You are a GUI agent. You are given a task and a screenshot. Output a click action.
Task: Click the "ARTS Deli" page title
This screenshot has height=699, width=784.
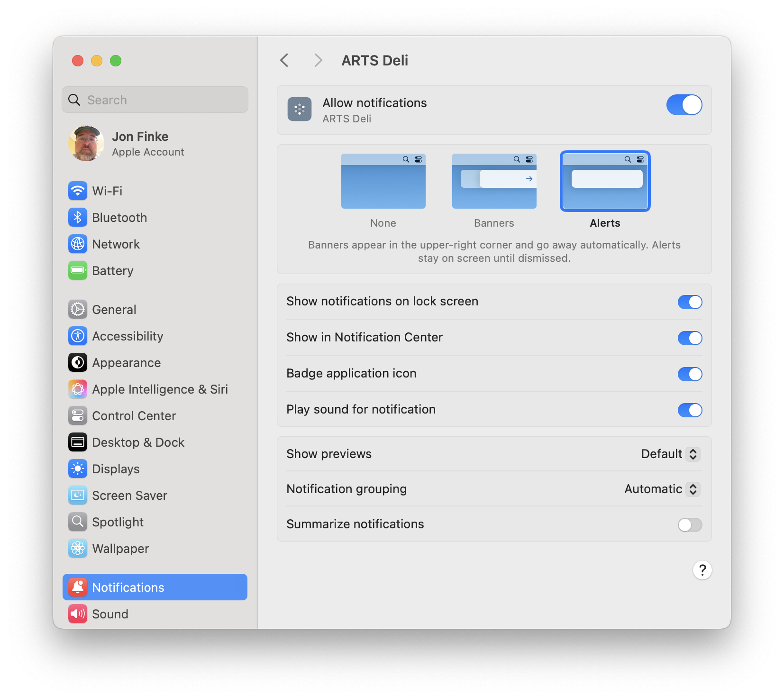375,61
